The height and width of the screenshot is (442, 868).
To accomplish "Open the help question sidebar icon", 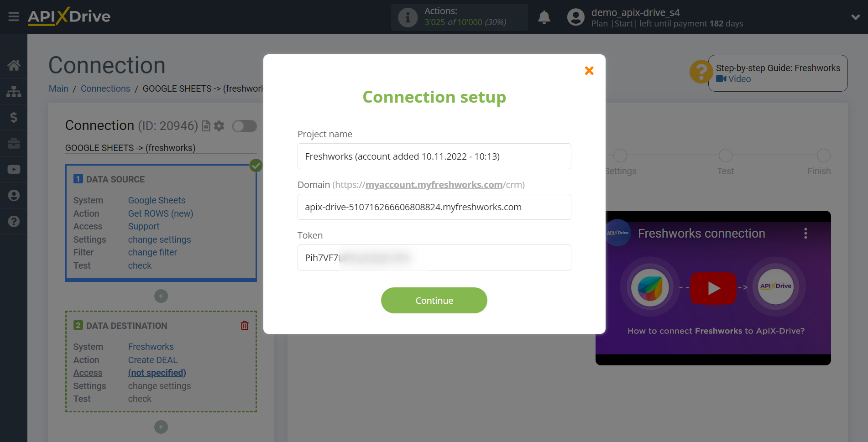I will 14,221.
